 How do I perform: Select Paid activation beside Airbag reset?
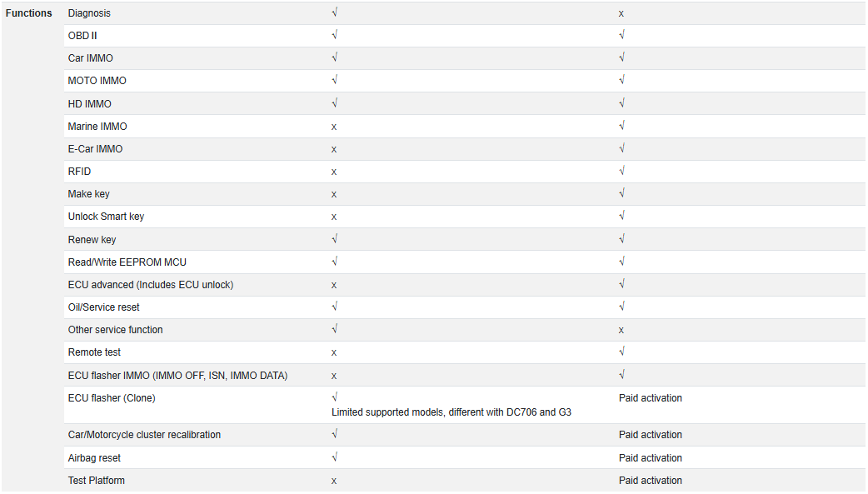pos(651,458)
